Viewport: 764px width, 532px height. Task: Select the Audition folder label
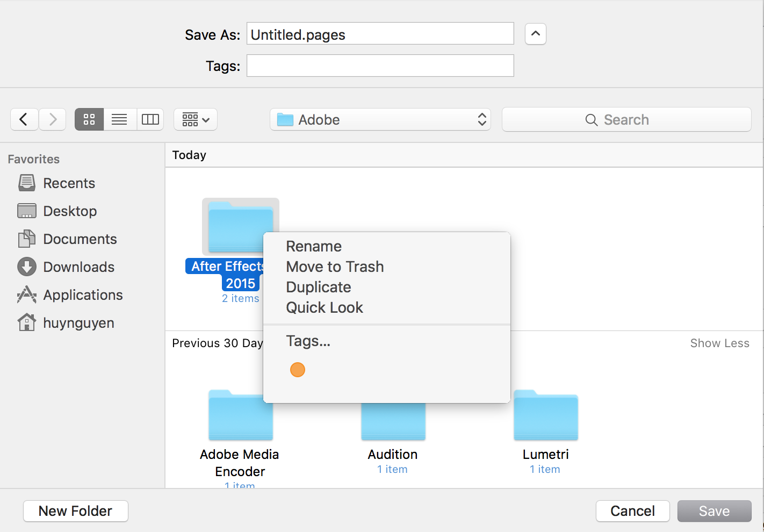click(393, 455)
